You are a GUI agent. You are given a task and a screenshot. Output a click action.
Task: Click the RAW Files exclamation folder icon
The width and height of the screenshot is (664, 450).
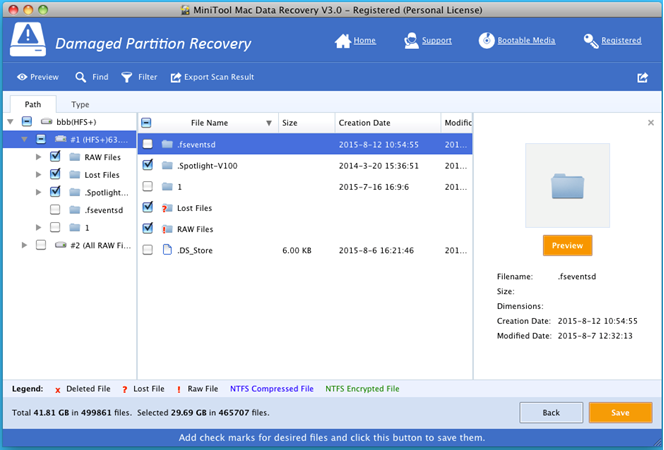click(x=167, y=229)
